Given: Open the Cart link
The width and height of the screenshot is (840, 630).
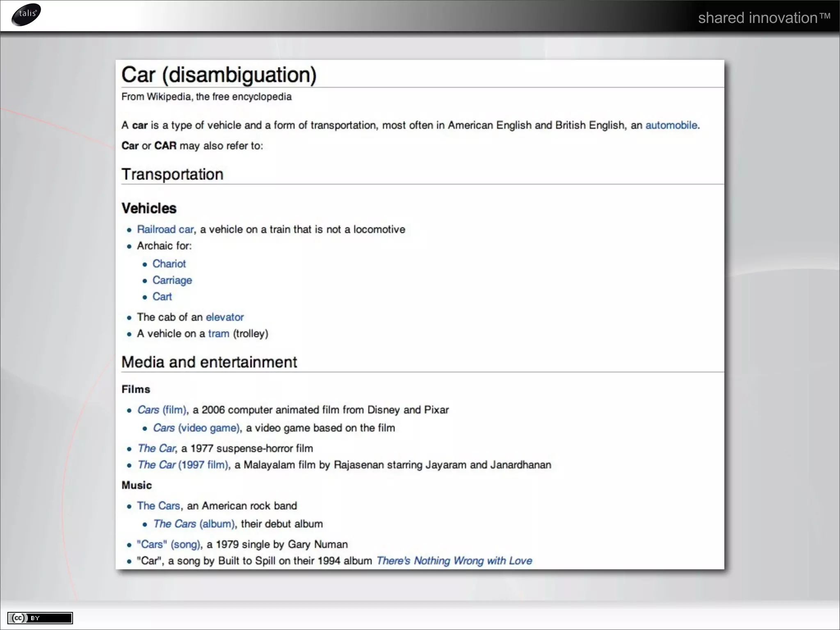Looking at the screenshot, I should tap(162, 297).
